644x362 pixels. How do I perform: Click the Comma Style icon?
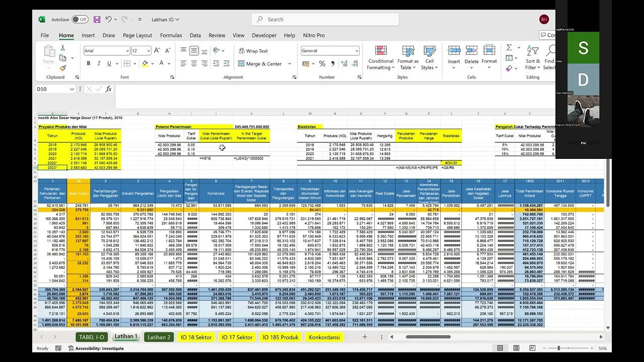point(332,63)
